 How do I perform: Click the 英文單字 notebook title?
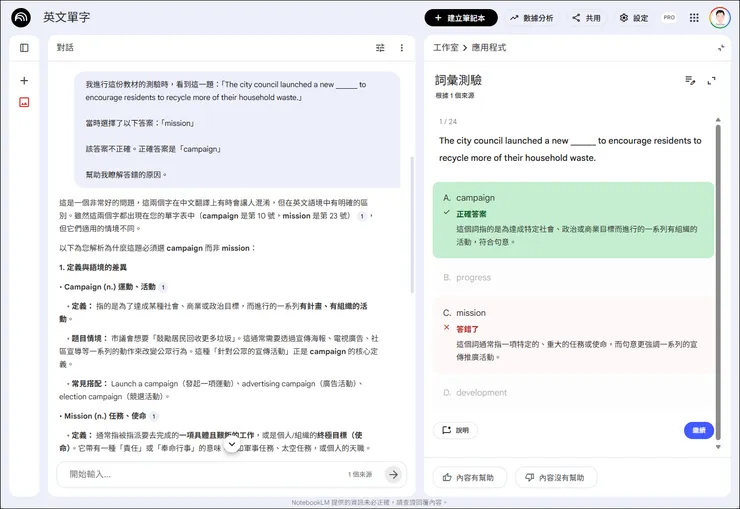[67, 17]
